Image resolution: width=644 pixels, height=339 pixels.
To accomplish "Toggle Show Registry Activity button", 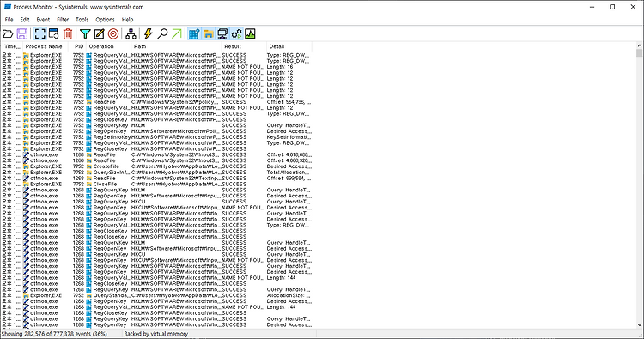I will pos(194,33).
